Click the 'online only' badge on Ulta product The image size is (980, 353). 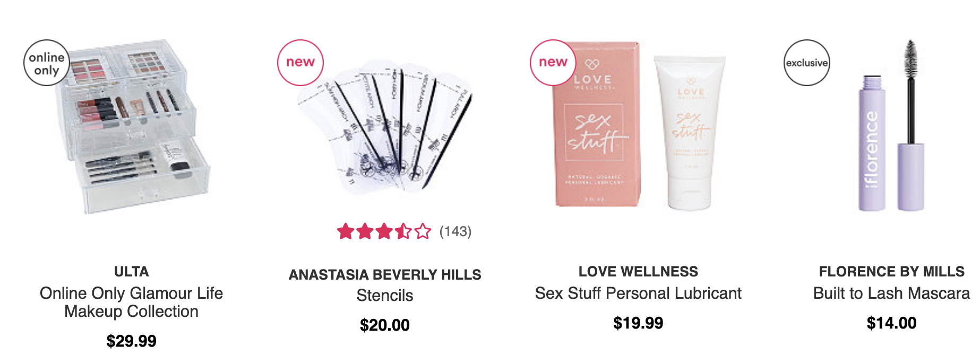[47, 63]
